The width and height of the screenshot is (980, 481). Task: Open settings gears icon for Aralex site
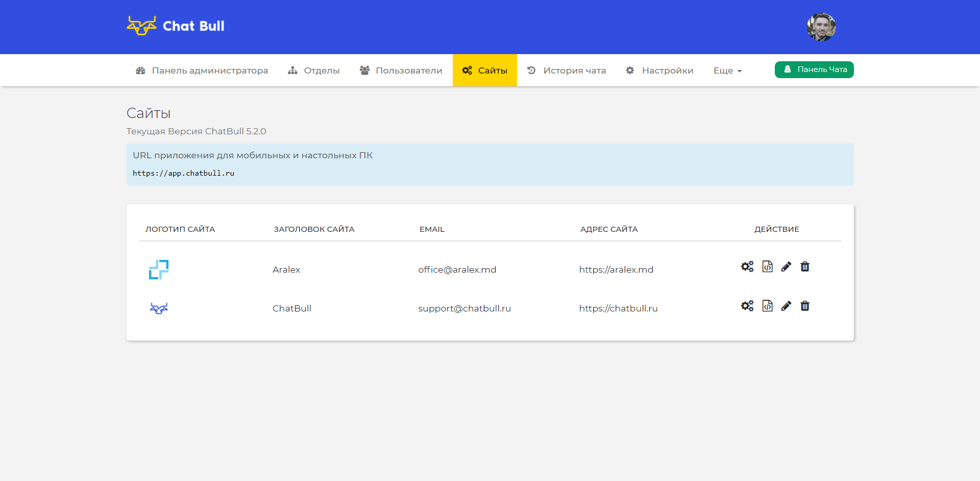click(x=747, y=267)
